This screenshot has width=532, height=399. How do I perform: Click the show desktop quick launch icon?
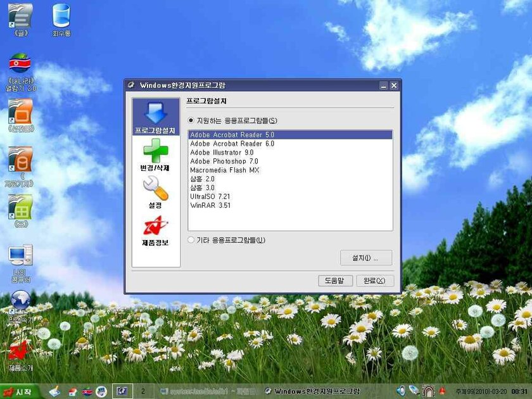click(x=54, y=391)
